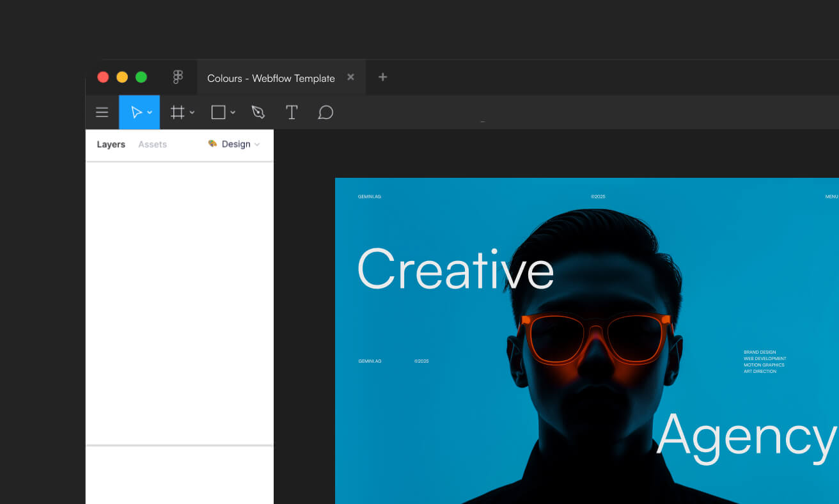
Task: Select the Comment tool
Action: (325, 112)
